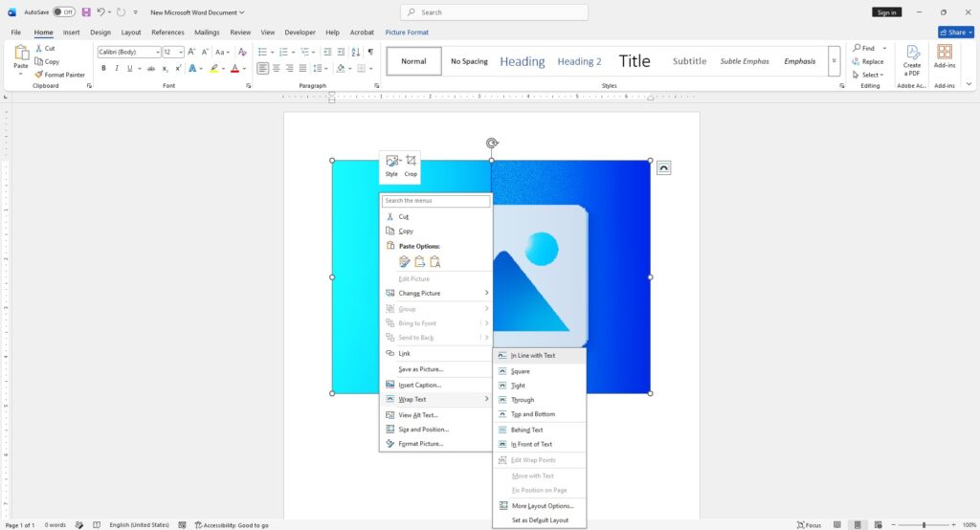
Task: Click the Search box in title bar
Action: (x=494, y=11)
